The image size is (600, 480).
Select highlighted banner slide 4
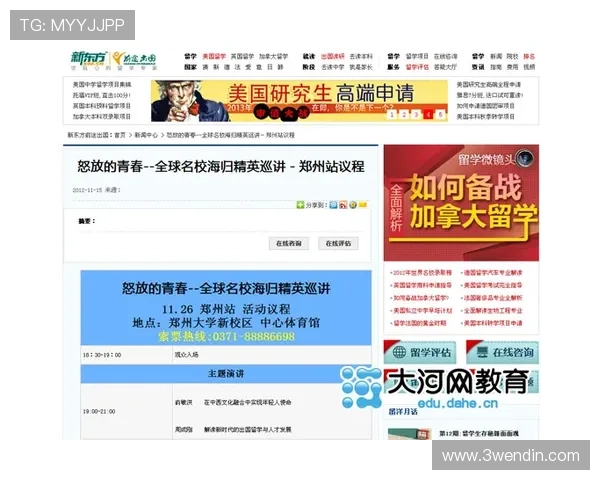pyautogui.click(x=428, y=114)
